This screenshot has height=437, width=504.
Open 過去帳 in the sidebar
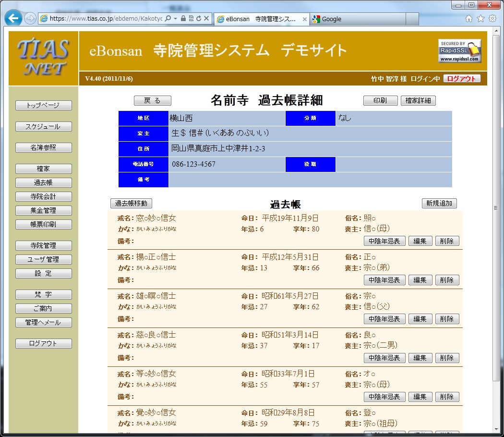[x=43, y=182]
